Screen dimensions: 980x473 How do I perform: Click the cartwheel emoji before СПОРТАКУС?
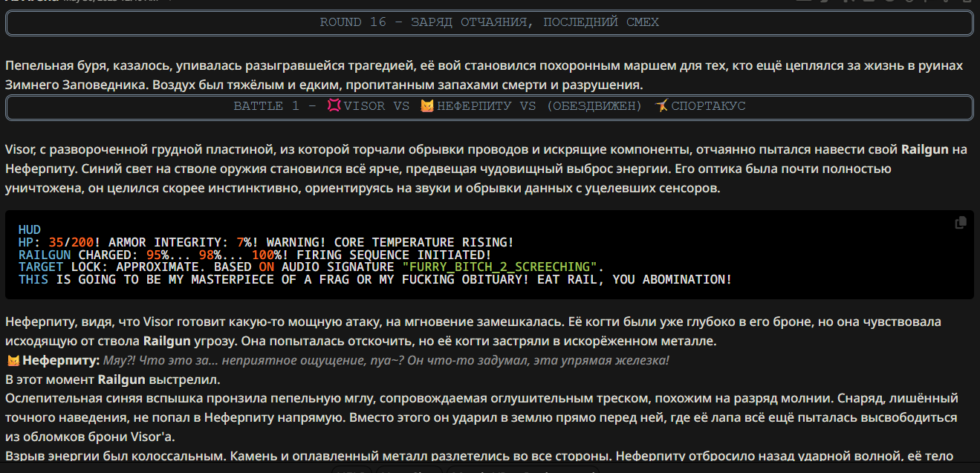pyautogui.click(x=661, y=106)
